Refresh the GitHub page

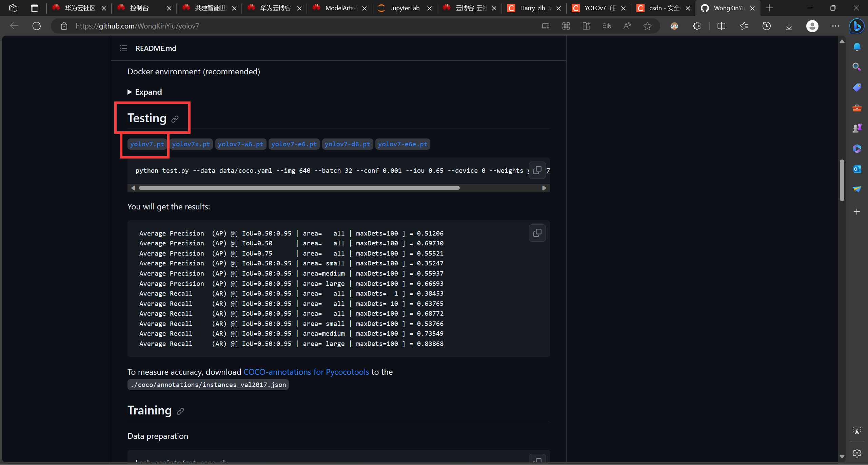point(37,26)
